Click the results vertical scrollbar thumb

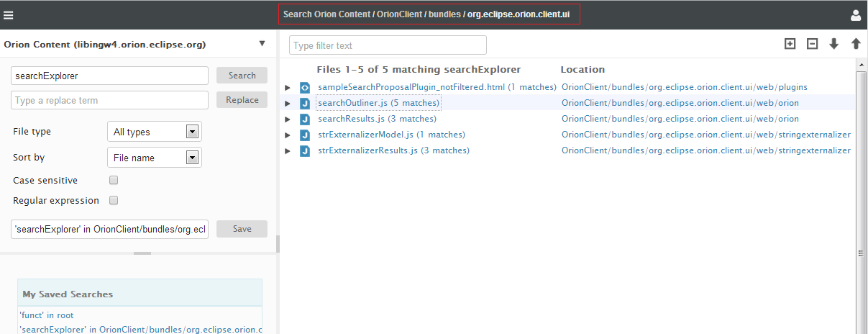(862, 252)
